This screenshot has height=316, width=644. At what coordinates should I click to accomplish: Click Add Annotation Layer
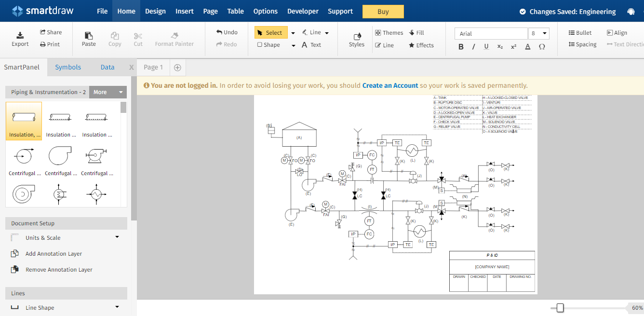tap(54, 253)
